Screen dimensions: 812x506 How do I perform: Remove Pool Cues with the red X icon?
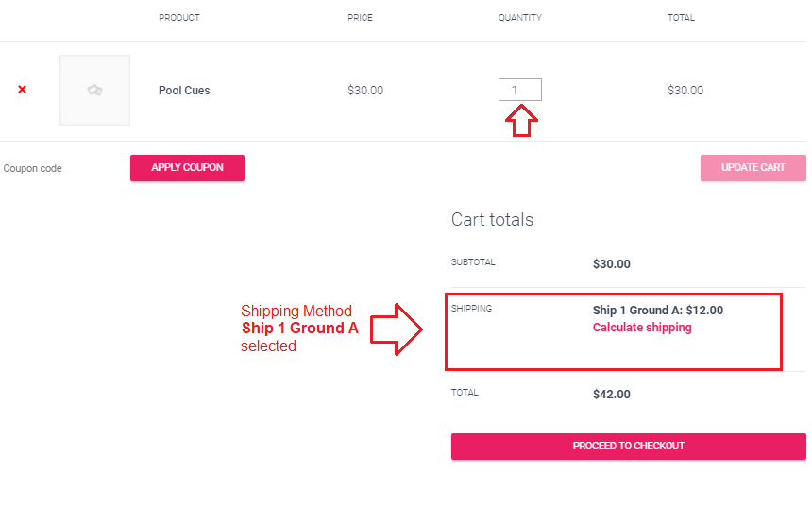click(x=23, y=90)
